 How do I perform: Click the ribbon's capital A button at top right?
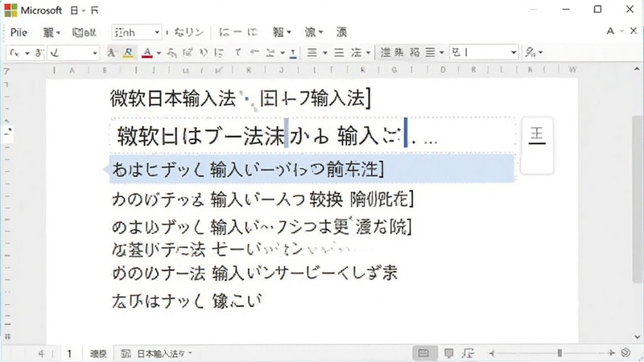point(610,31)
